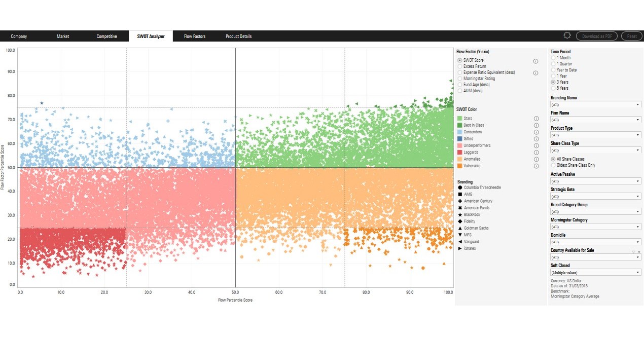This screenshot has width=644, height=337.
Task: Switch to the Flow Factors tab
Action: coord(194,36)
